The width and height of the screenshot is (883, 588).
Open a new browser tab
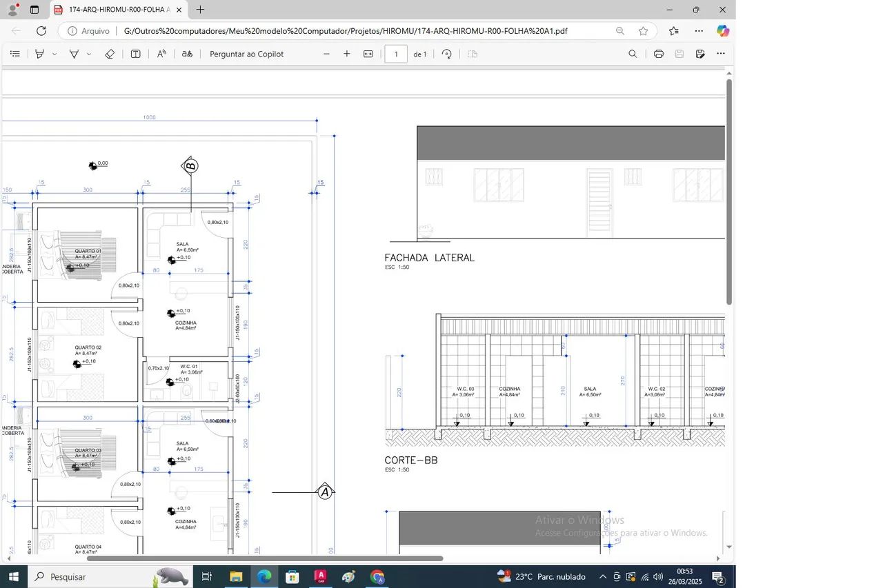[x=200, y=10]
